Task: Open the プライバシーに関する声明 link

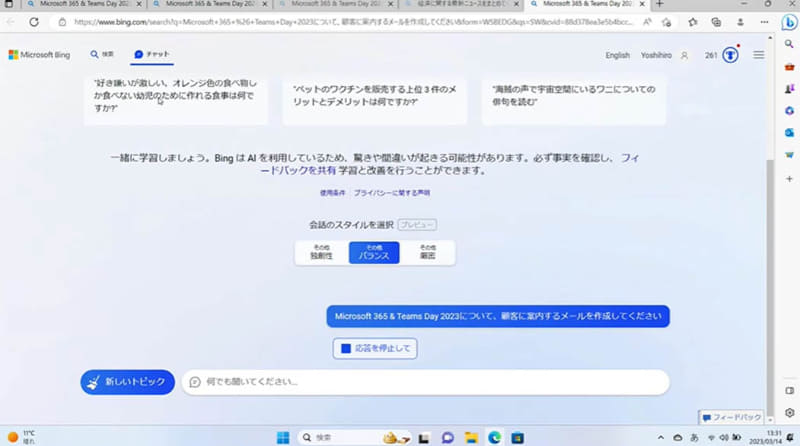Action: tap(392, 193)
